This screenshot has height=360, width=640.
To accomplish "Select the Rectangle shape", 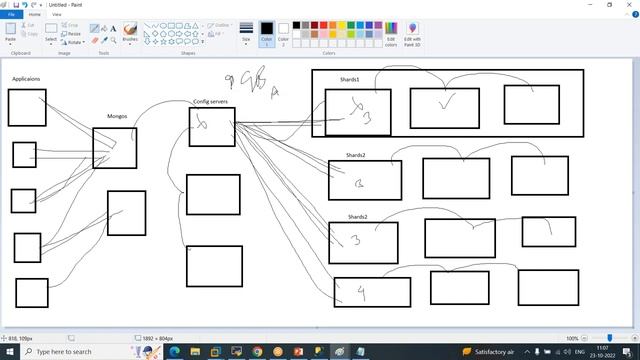I will tap(171, 26).
